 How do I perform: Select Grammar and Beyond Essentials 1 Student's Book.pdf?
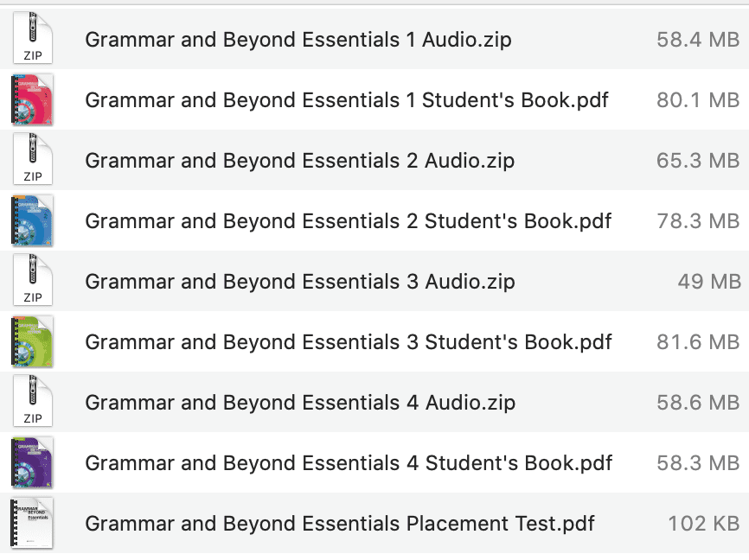click(x=347, y=100)
